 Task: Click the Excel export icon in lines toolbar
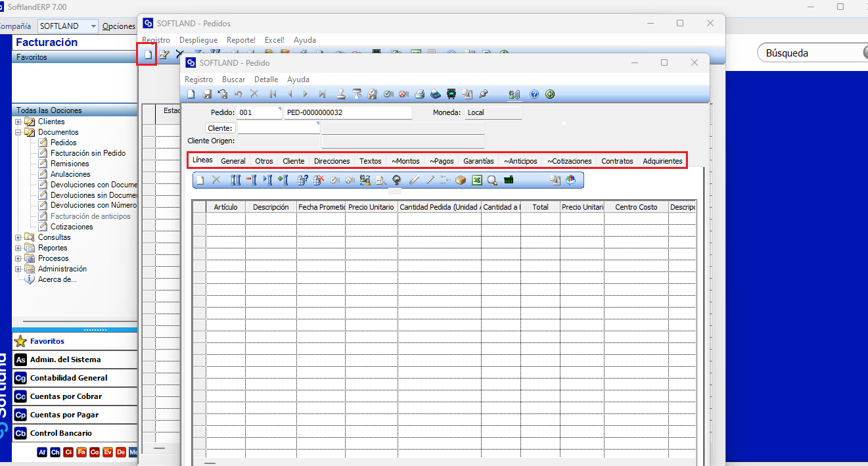pos(477,179)
